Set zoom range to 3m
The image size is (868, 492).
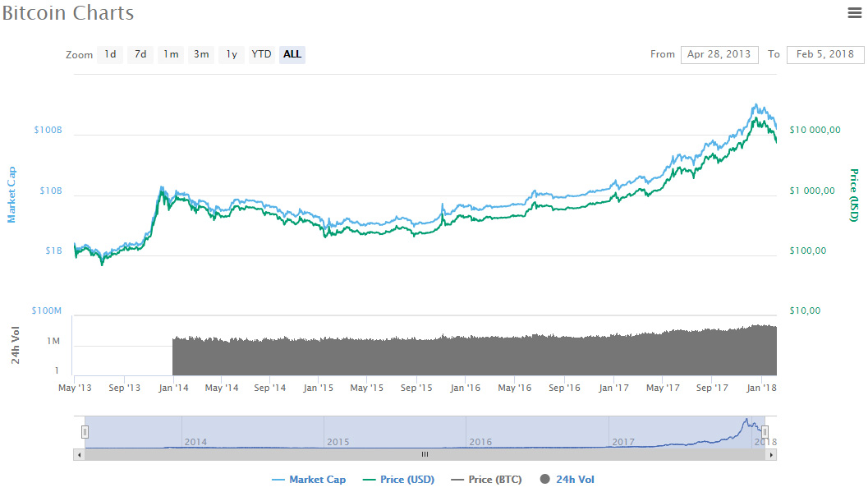[201, 54]
